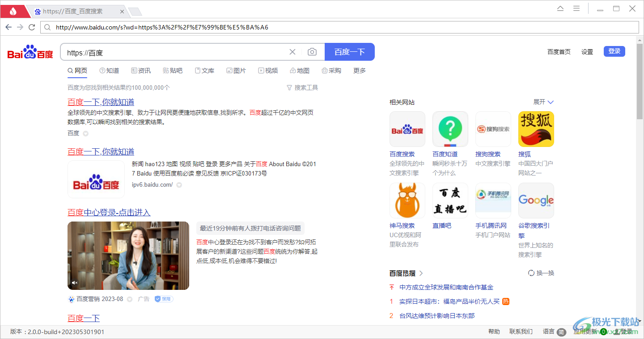Click 换一换 to refresh 百度热搜 list
644x339 pixels.
click(x=541, y=272)
